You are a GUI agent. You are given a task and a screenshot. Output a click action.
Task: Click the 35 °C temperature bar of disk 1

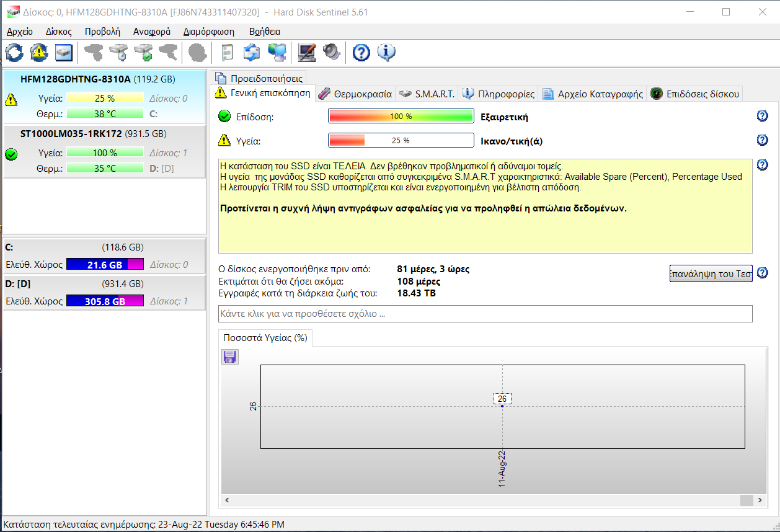105,168
